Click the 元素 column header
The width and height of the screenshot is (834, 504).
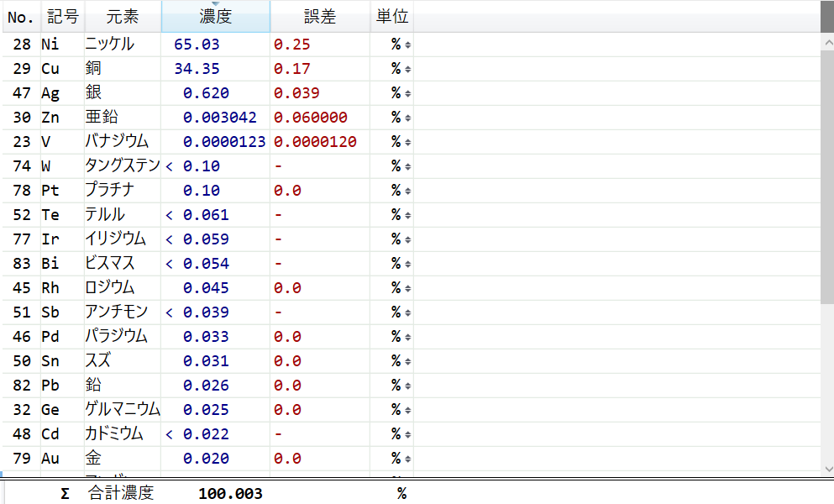tap(122, 17)
